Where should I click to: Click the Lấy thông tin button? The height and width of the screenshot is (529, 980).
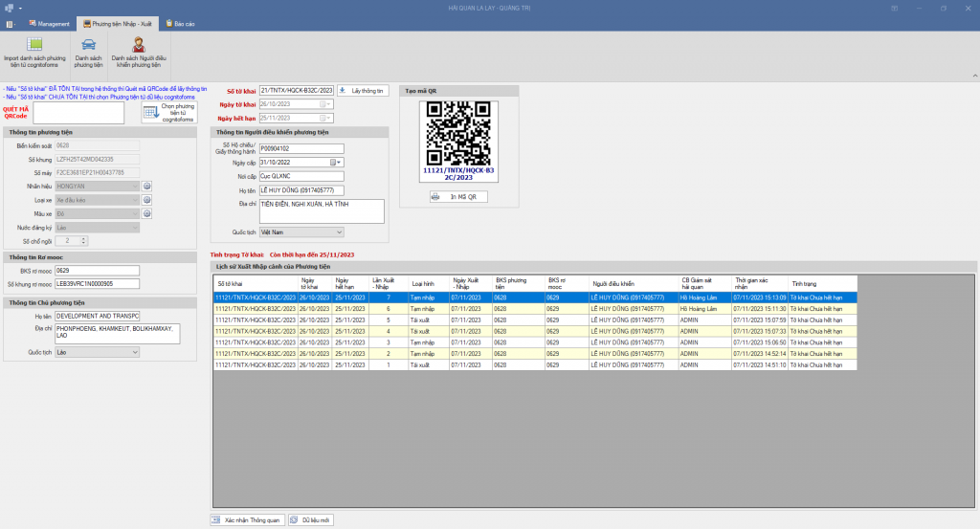pyautogui.click(x=363, y=91)
